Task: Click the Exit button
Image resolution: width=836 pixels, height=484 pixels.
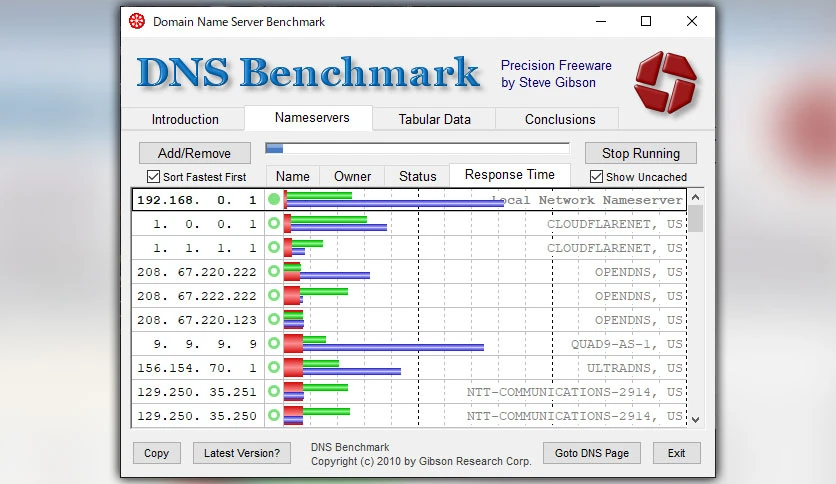Action: click(x=677, y=453)
